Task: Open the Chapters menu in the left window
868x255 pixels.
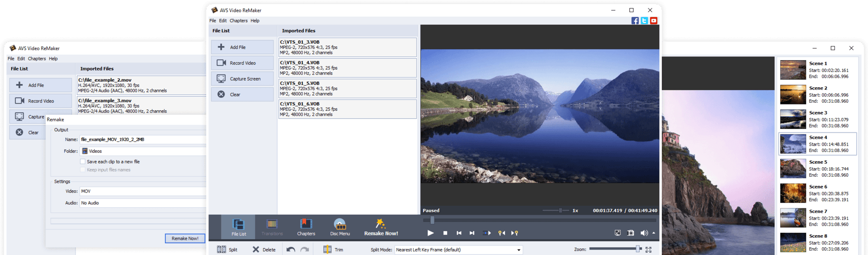Action: click(37, 59)
